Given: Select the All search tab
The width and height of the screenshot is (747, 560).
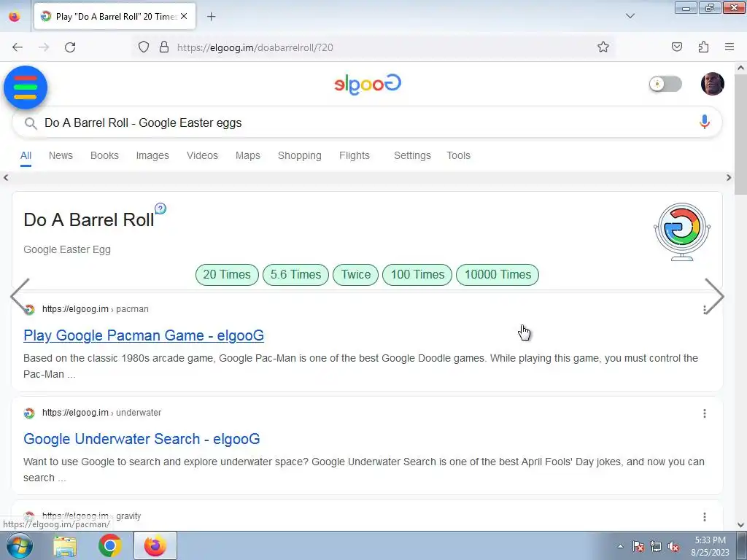Looking at the screenshot, I should click(26, 156).
